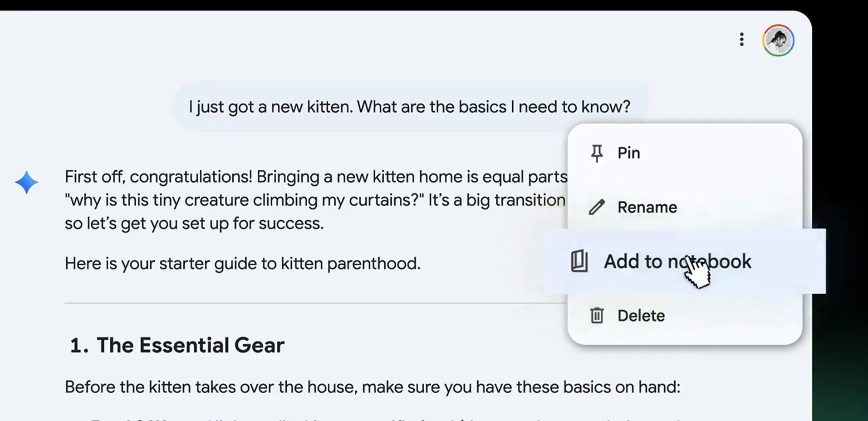
Task: Click the line set up for success
Action: (x=194, y=223)
